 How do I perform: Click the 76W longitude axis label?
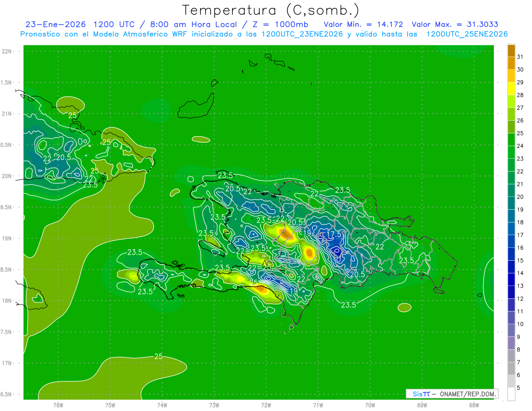58,405
